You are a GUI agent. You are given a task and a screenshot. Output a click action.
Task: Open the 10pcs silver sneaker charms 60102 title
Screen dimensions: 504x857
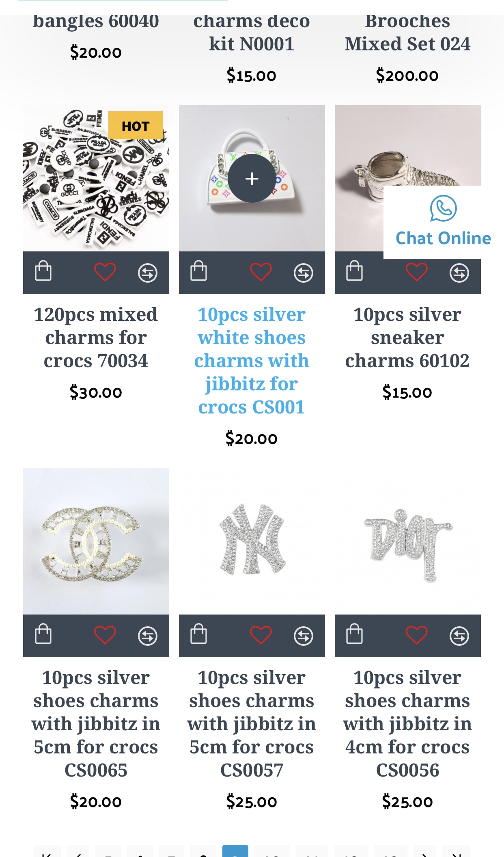[407, 338]
